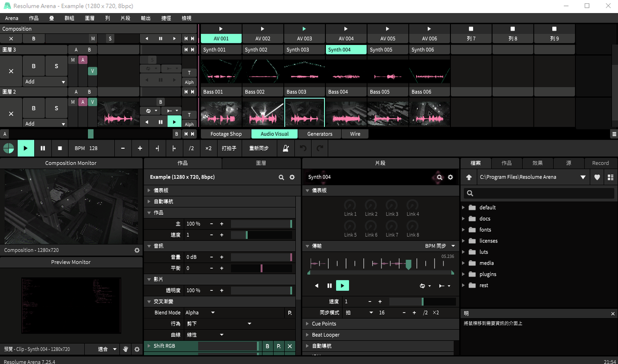This screenshot has width=618, height=364.
Task: Select the Bass 002 clip thumbnail
Action: point(263,113)
